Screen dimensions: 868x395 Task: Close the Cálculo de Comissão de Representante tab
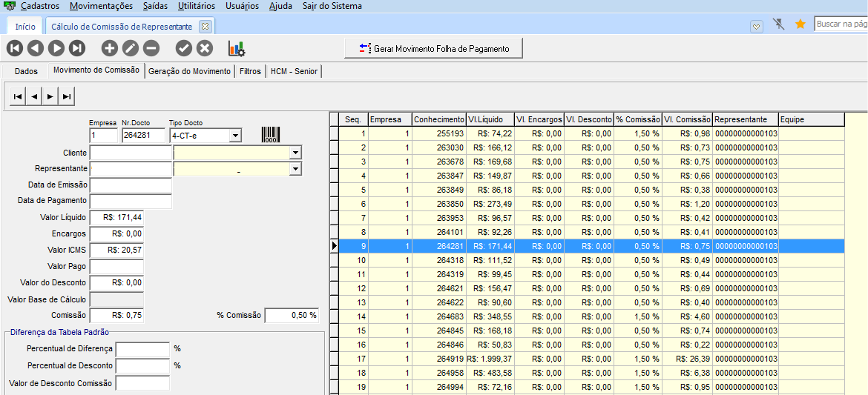[206, 26]
